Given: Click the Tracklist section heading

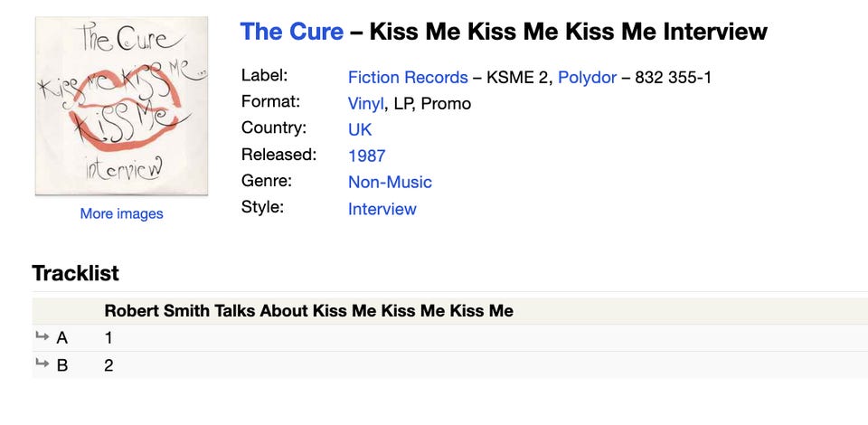Looking at the screenshot, I should click(x=75, y=273).
